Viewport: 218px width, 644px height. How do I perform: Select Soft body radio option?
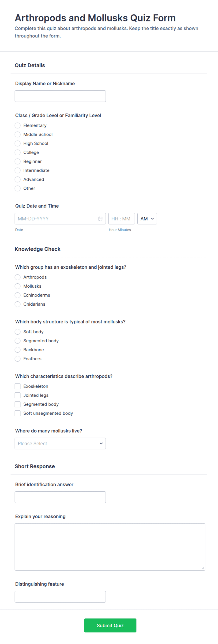[x=18, y=332]
